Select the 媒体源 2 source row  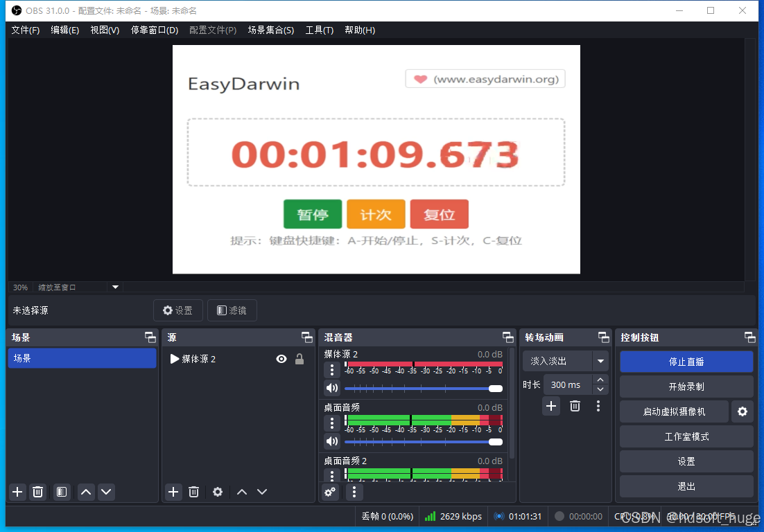[238, 359]
